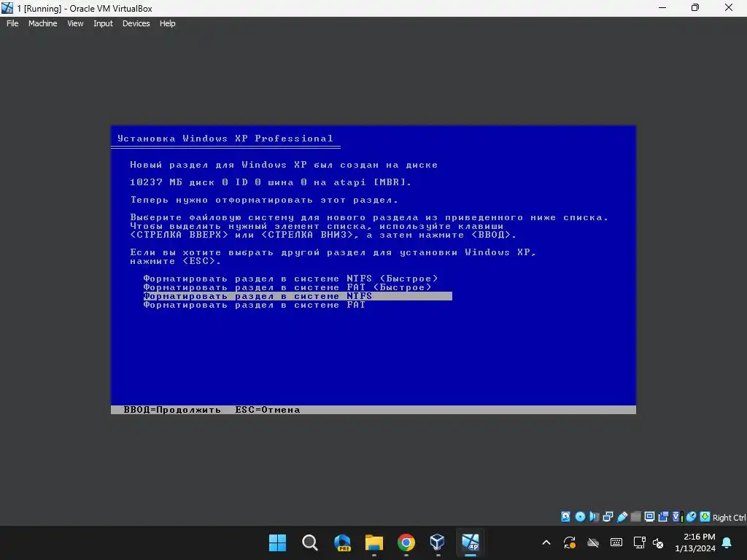
Task: Click the muted volume tray icon
Action: pos(659,542)
